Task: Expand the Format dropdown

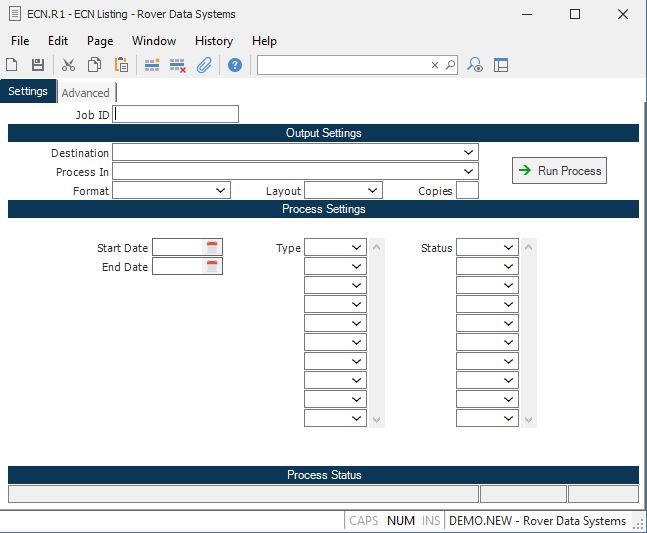Action: 221,190
